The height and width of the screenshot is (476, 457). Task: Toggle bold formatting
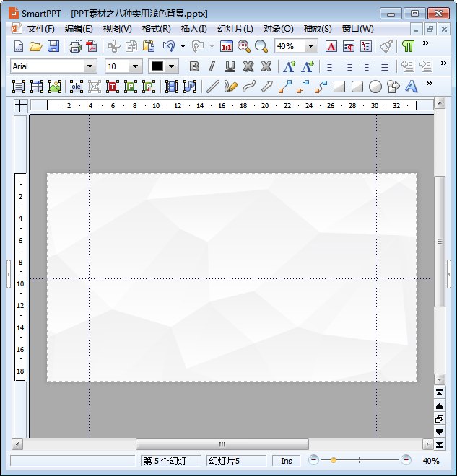coord(194,66)
